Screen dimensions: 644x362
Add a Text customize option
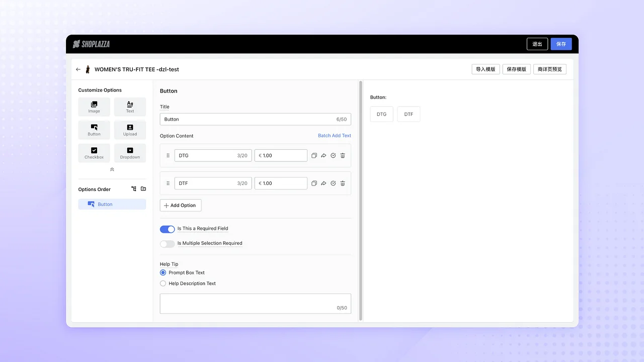coord(130,107)
